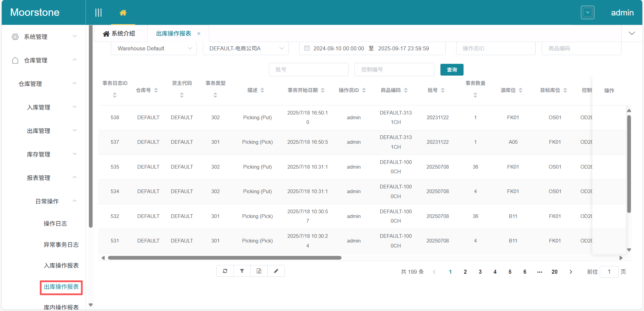The image size is (644, 311).
Task: Refresh the report table
Action: (x=225, y=271)
